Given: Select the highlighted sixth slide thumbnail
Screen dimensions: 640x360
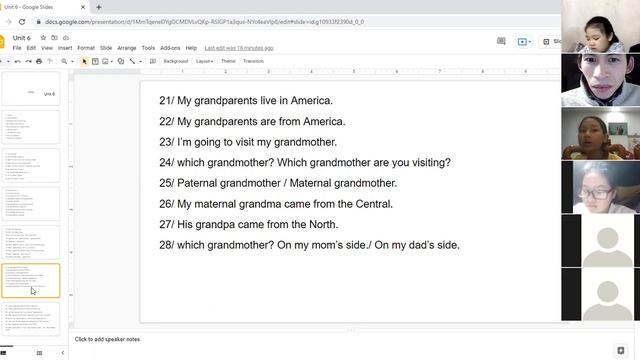Looking at the screenshot, I should (x=31, y=280).
